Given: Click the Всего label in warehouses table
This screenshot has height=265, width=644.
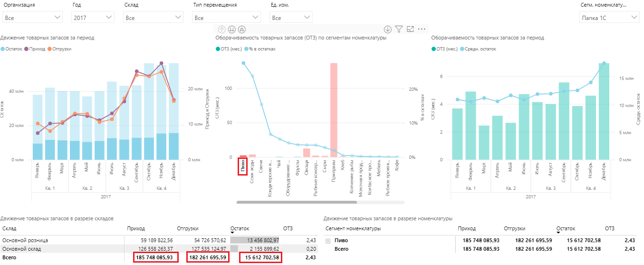Looking at the screenshot, I should (x=10, y=257).
